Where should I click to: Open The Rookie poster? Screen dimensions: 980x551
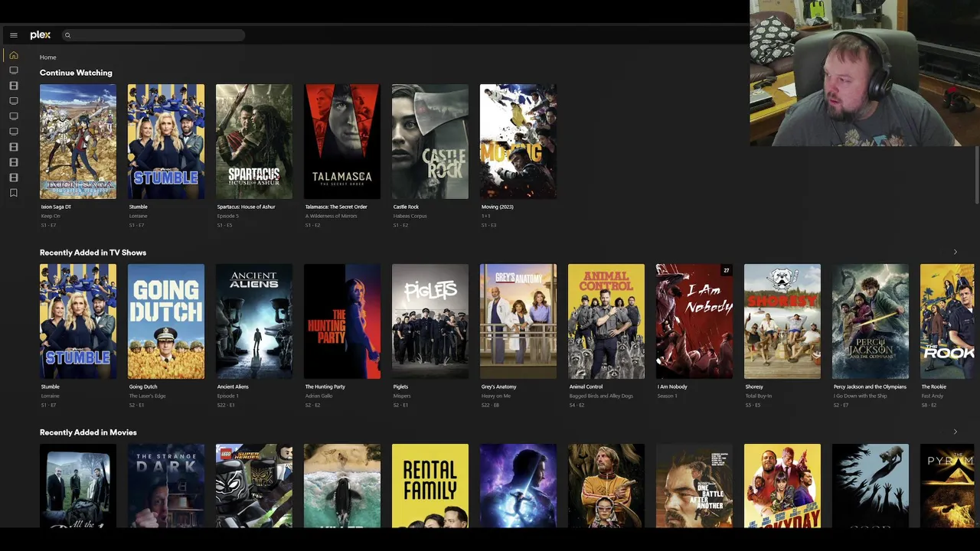click(x=947, y=321)
